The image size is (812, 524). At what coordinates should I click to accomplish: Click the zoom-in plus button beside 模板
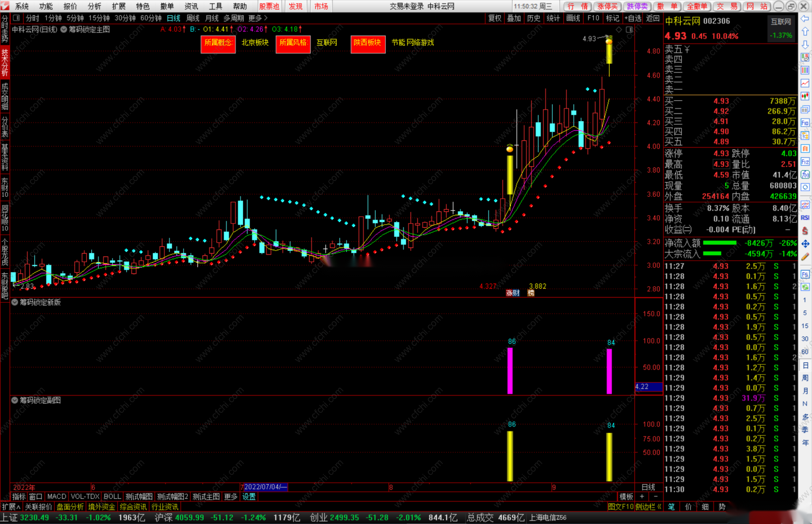[642, 496]
